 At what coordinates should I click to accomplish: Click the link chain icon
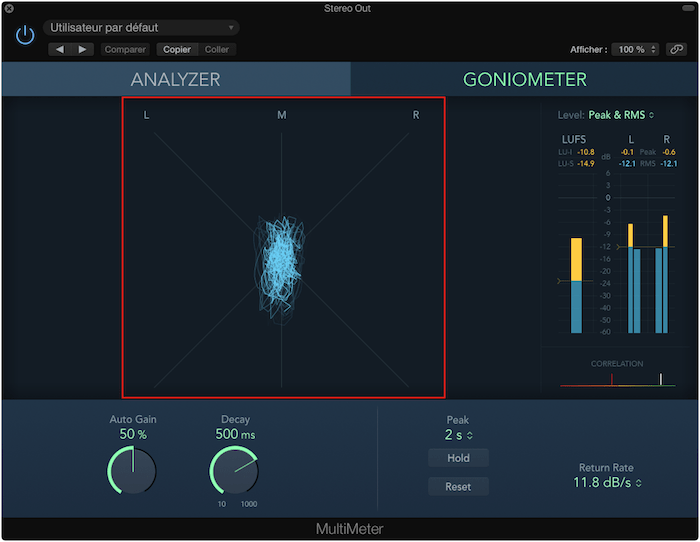(677, 49)
